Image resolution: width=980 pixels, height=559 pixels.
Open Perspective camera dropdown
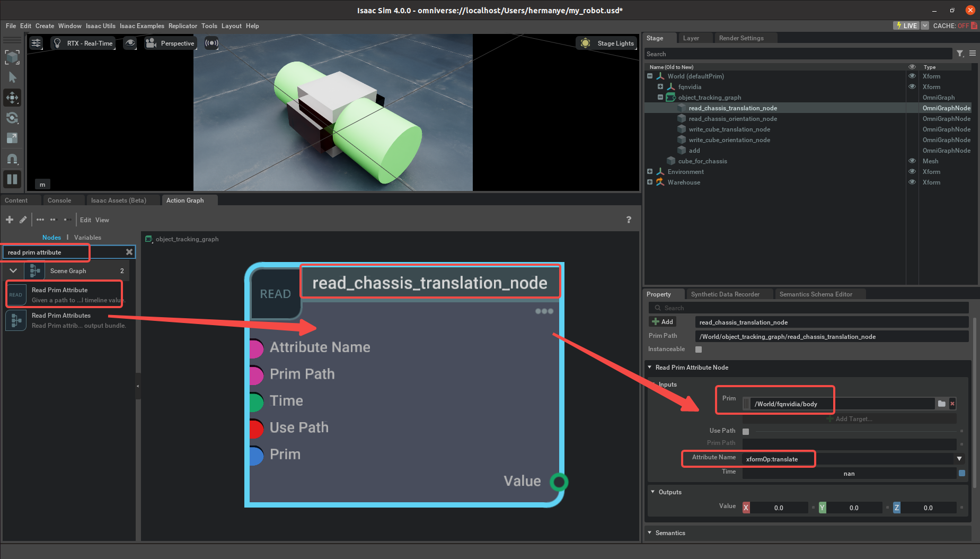(170, 43)
